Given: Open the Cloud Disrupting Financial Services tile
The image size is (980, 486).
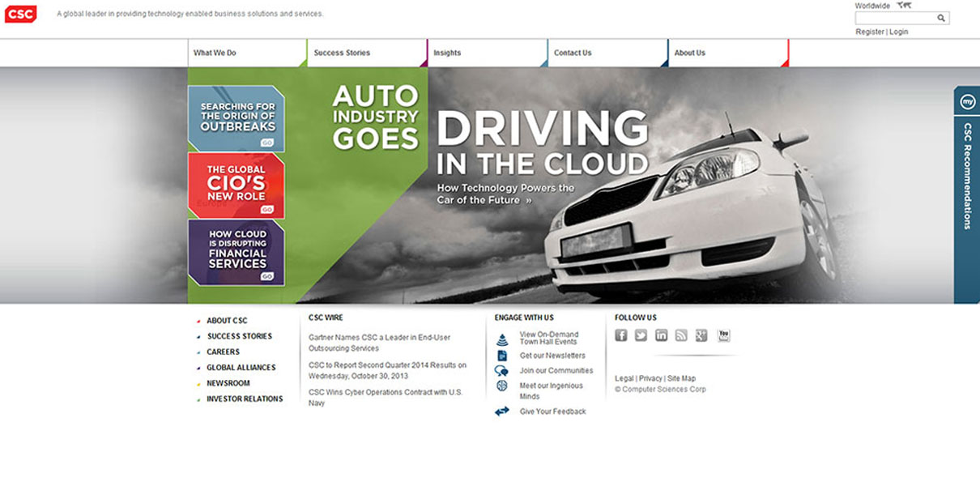Looking at the screenshot, I should point(236,253).
